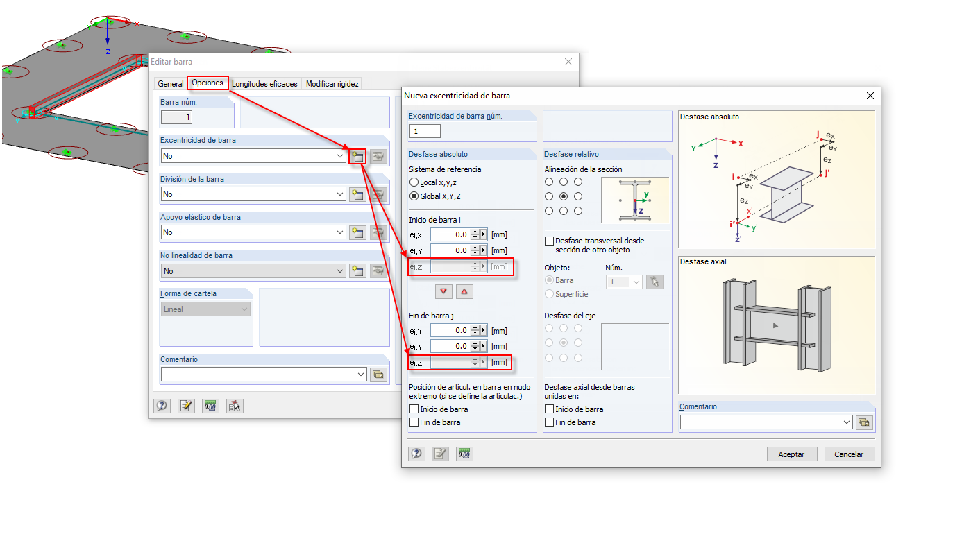980x550 pixels.
Task: Open help in the Editar barra dialog
Action: 162,406
